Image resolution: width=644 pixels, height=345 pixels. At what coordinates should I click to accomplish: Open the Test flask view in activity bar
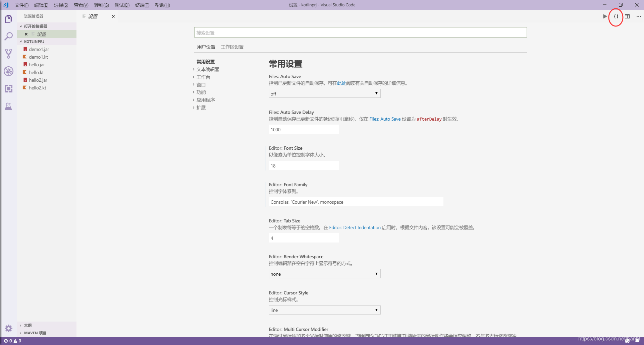(x=8, y=106)
